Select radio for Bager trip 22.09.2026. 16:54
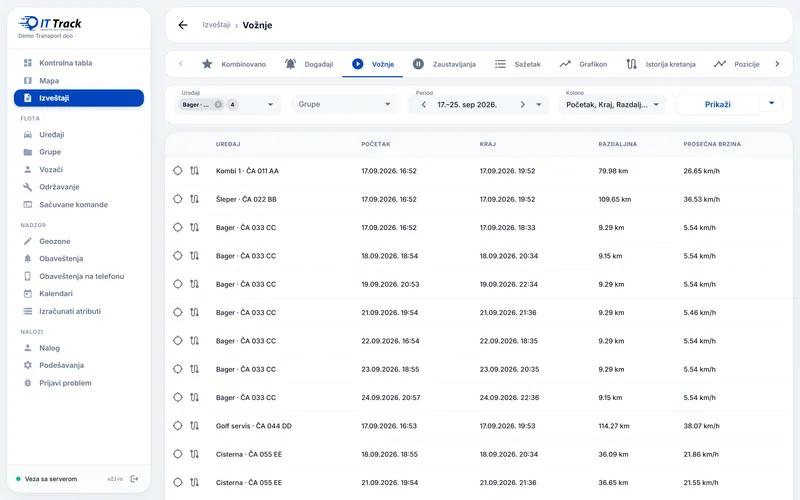800x500 pixels. coord(178,341)
